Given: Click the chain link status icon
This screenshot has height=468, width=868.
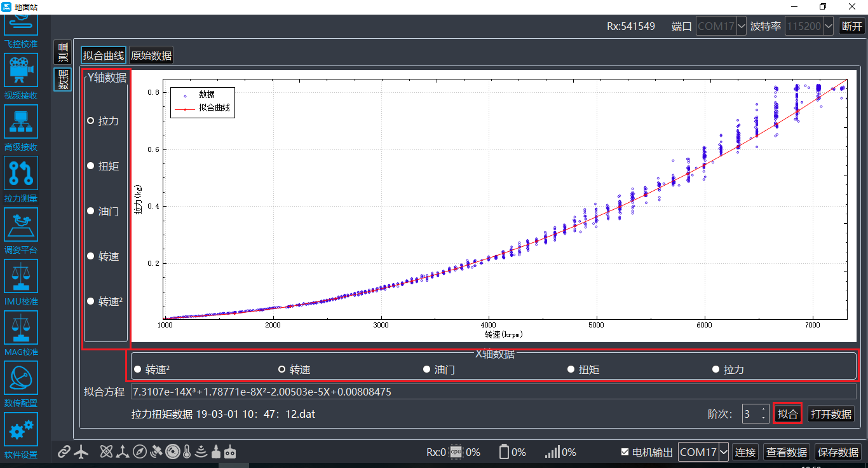Looking at the screenshot, I should point(64,452).
